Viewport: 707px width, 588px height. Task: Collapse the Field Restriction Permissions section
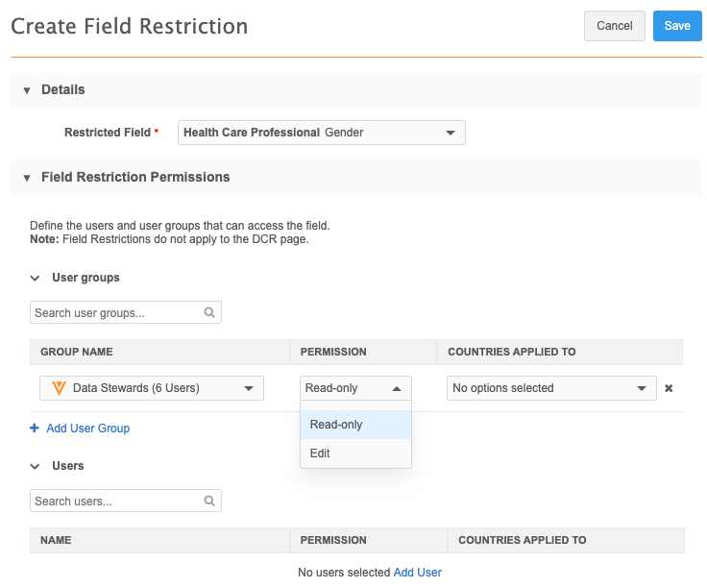click(x=27, y=178)
